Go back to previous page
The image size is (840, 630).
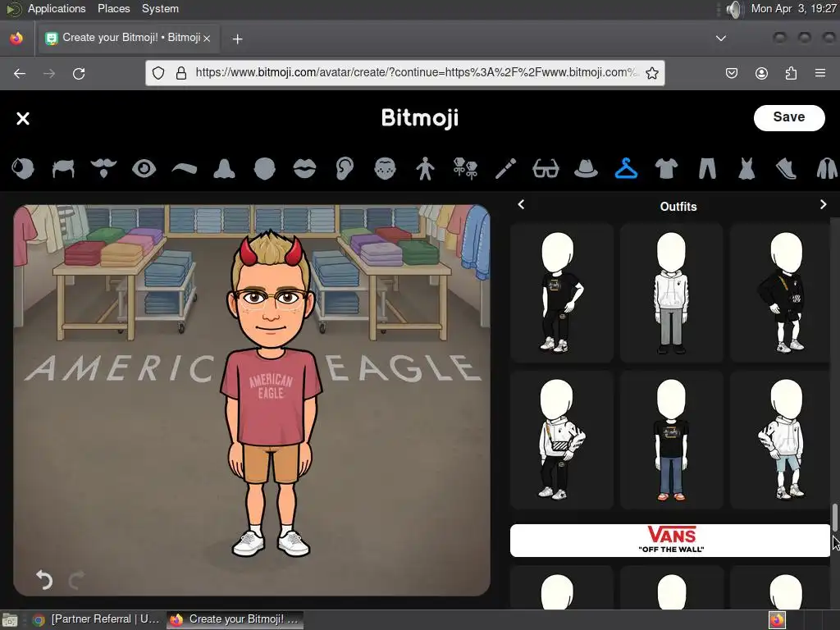pos(20,73)
